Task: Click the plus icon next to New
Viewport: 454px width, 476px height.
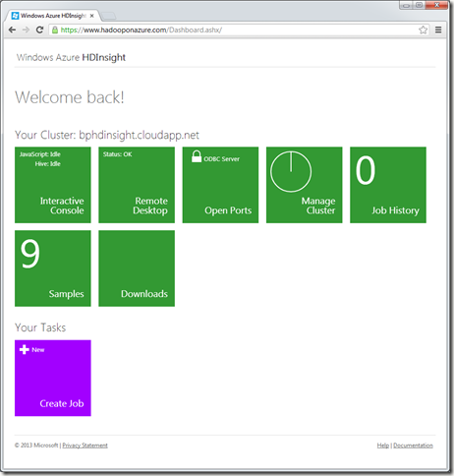Action: click(x=25, y=349)
